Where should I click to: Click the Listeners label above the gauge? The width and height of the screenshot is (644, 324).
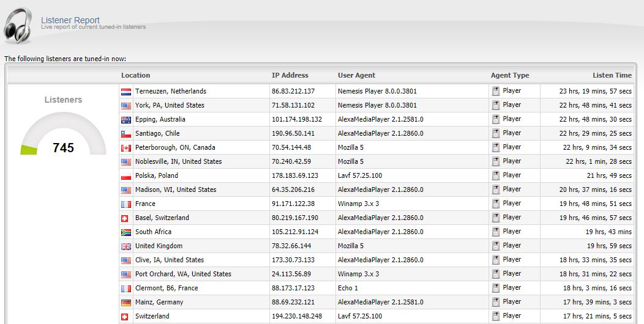point(63,100)
